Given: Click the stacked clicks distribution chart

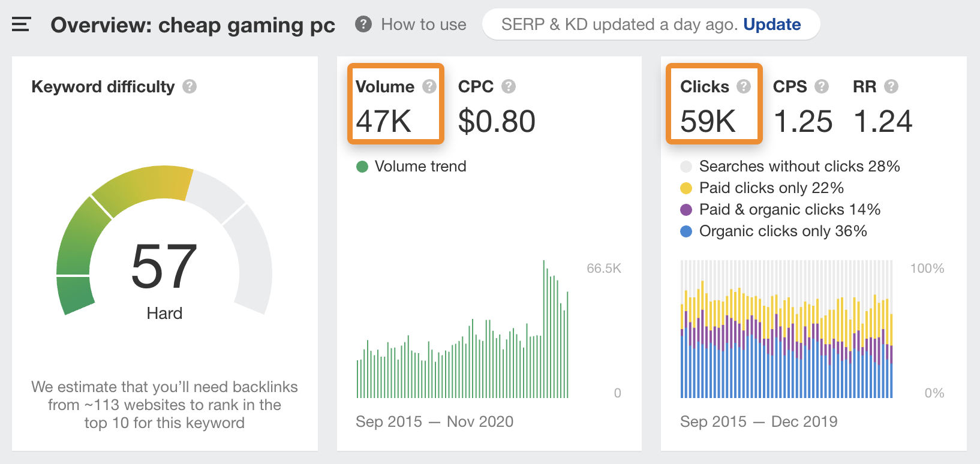Looking at the screenshot, I should pos(786,330).
